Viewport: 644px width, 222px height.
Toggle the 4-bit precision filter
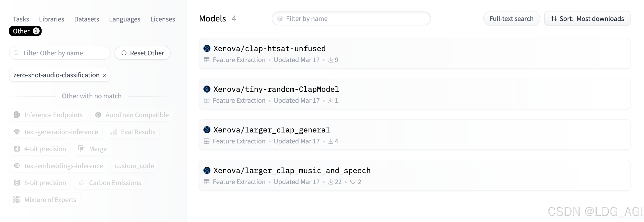pyautogui.click(x=40, y=149)
